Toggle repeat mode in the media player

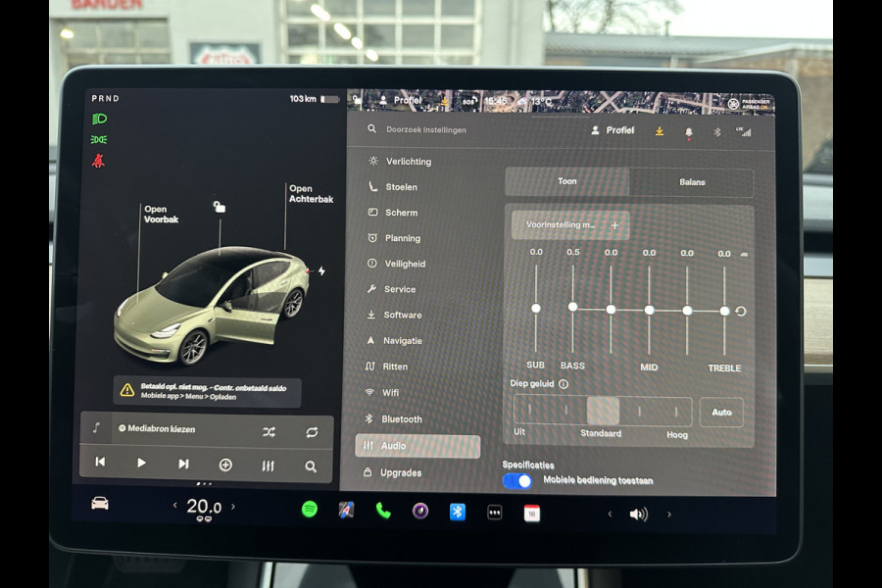coord(311,431)
